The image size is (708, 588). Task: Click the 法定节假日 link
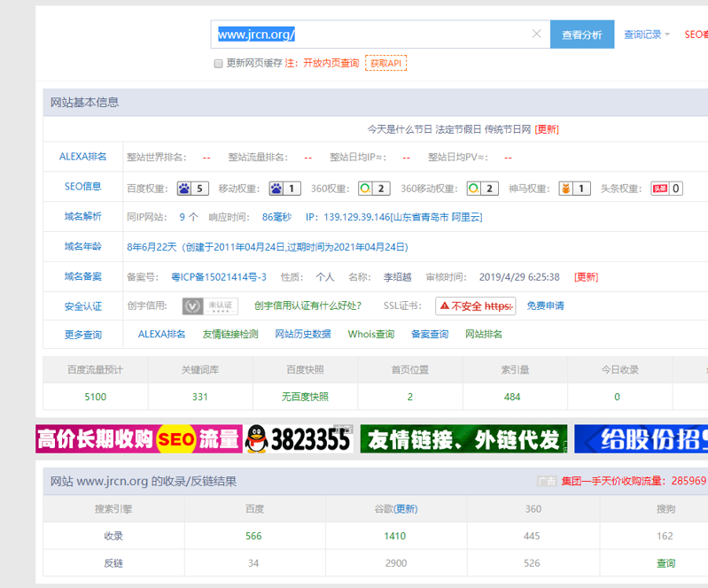458,129
